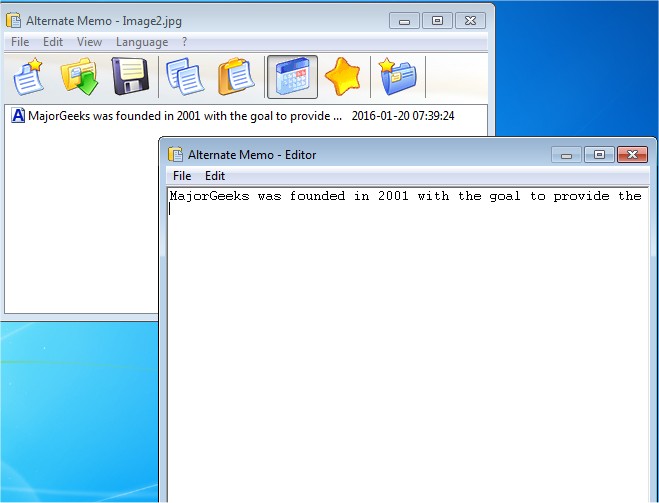Click the blue folder with star icon
The height and width of the screenshot is (503, 659).
(397, 76)
